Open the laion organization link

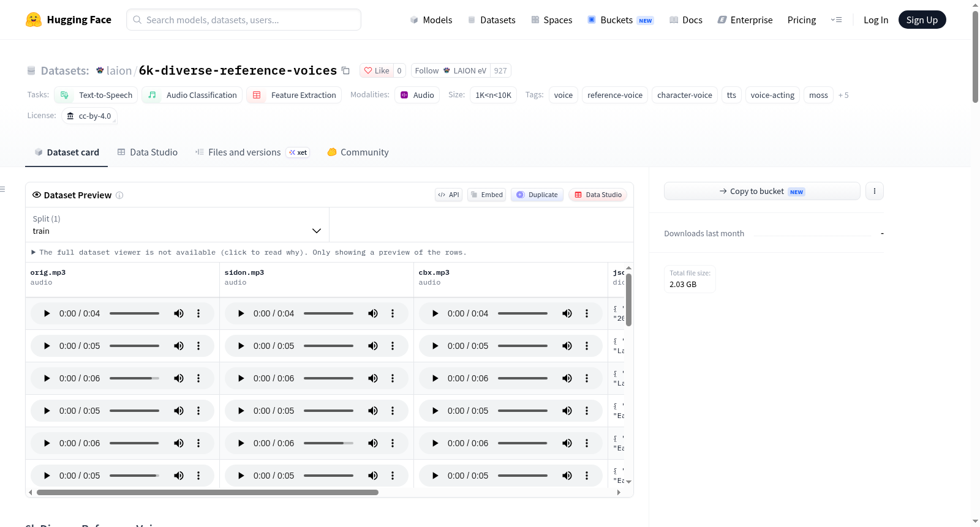click(x=119, y=70)
